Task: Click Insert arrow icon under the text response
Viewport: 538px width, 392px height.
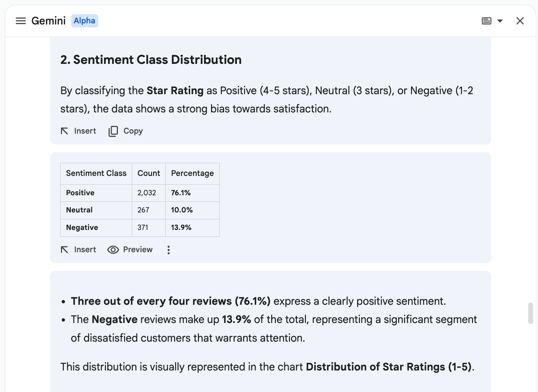Action: tap(65, 131)
